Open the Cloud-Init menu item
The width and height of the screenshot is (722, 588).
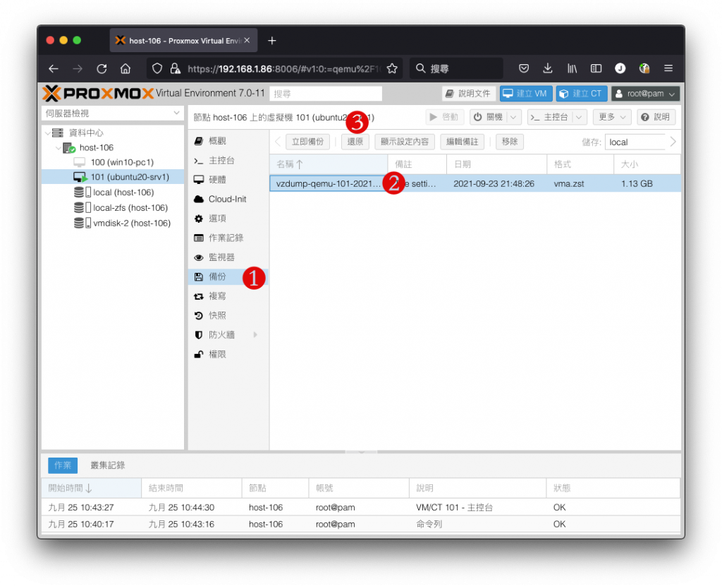coord(228,199)
